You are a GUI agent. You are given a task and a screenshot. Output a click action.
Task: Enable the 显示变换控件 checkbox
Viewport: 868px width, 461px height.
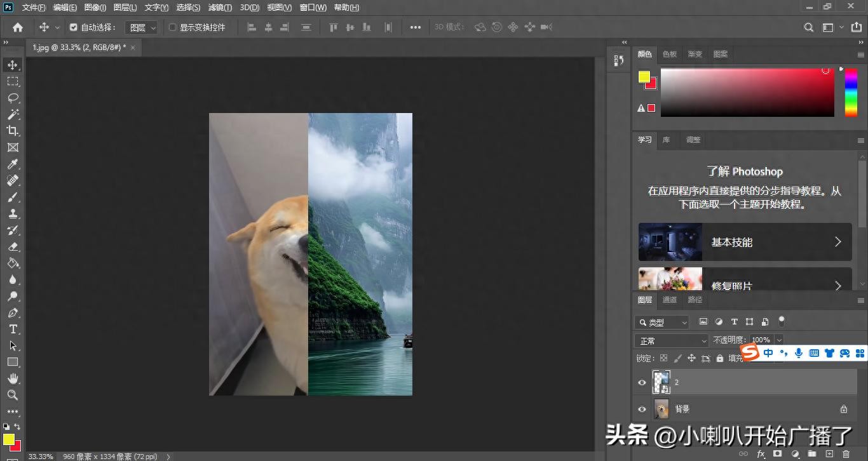(172, 27)
